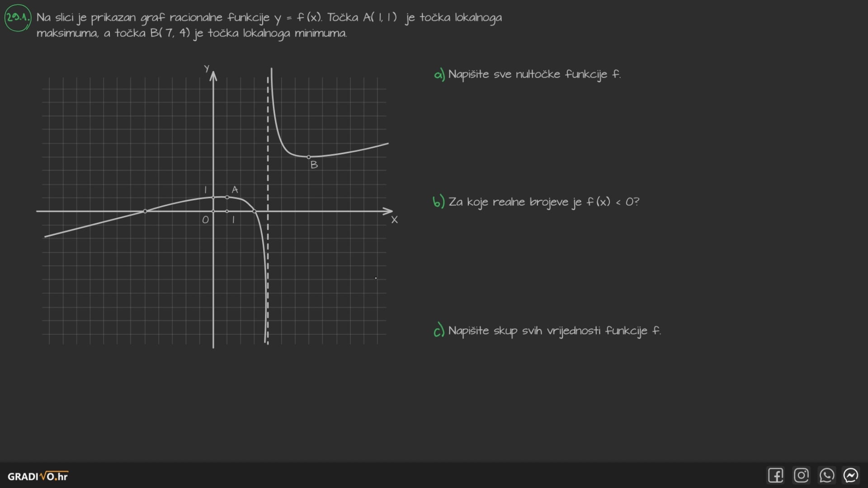Click the green b) question marker

pyautogui.click(x=438, y=202)
